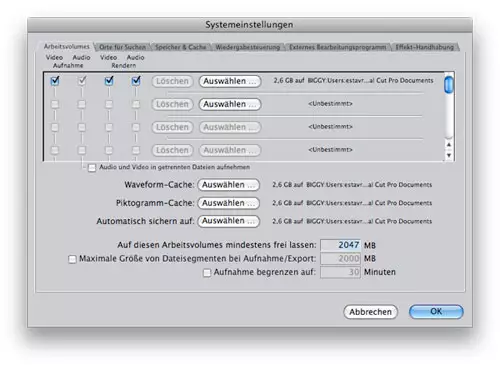This screenshot has height=365, width=500.
Task: Toggle Audio Aufnahme in first volume row
Action: pyautogui.click(x=82, y=81)
